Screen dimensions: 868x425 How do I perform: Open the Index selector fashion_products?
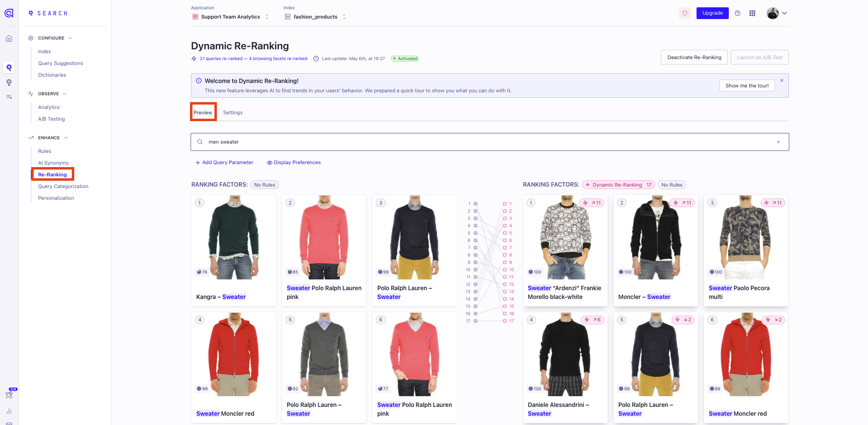pos(316,17)
